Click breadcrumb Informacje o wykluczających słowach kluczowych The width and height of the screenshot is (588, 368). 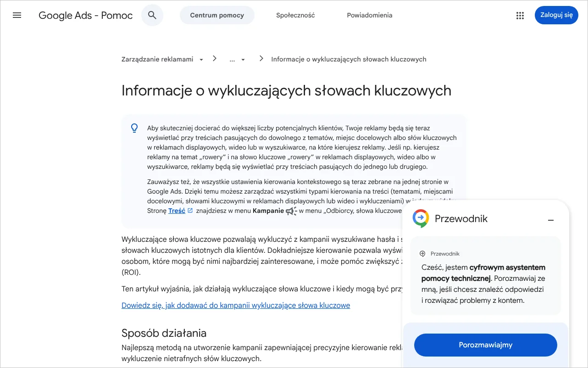pyautogui.click(x=349, y=59)
